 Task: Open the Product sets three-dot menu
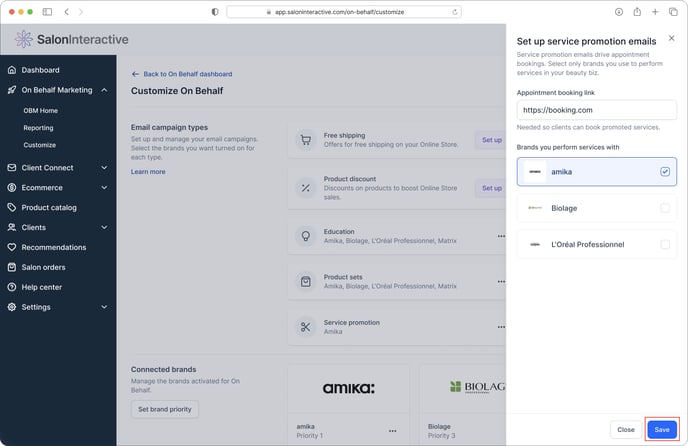[x=501, y=281]
